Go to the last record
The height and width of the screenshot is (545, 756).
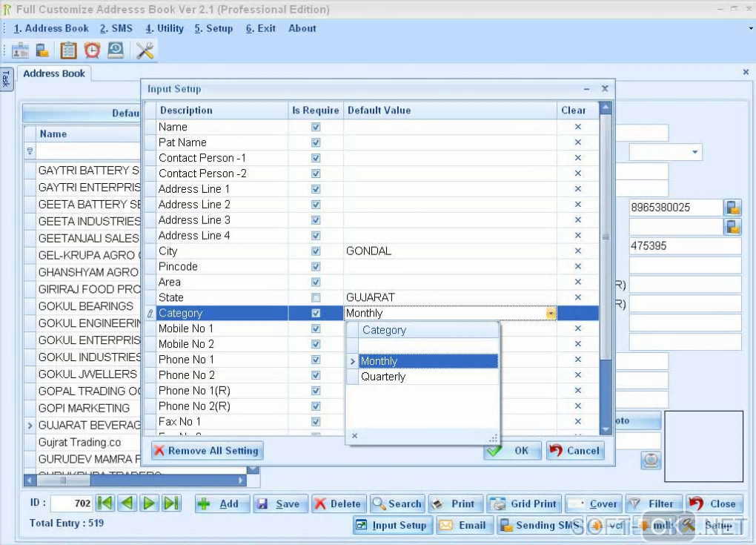click(x=171, y=503)
